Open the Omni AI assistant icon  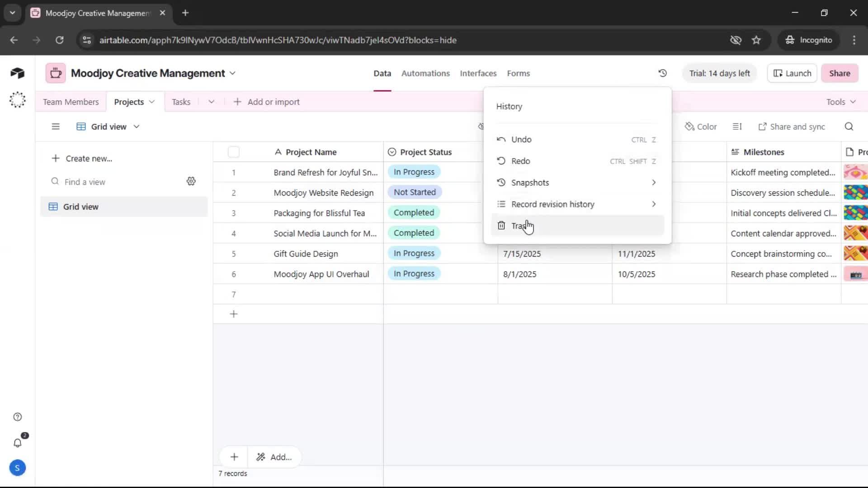tap(17, 100)
